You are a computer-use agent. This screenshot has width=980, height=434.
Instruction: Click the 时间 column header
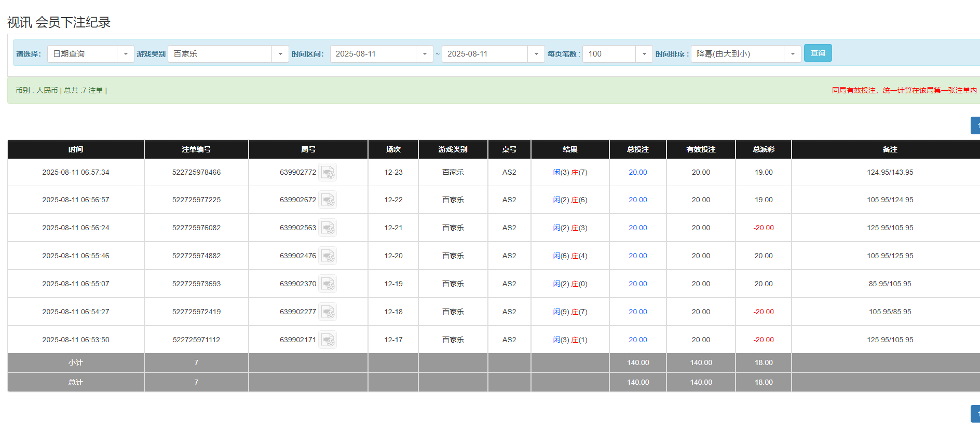click(x=76, y=149)
